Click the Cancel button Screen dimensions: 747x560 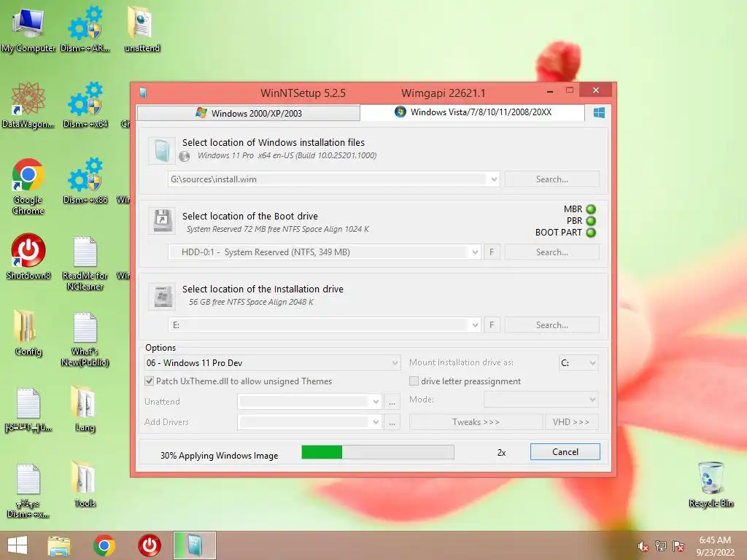[565, 452]
